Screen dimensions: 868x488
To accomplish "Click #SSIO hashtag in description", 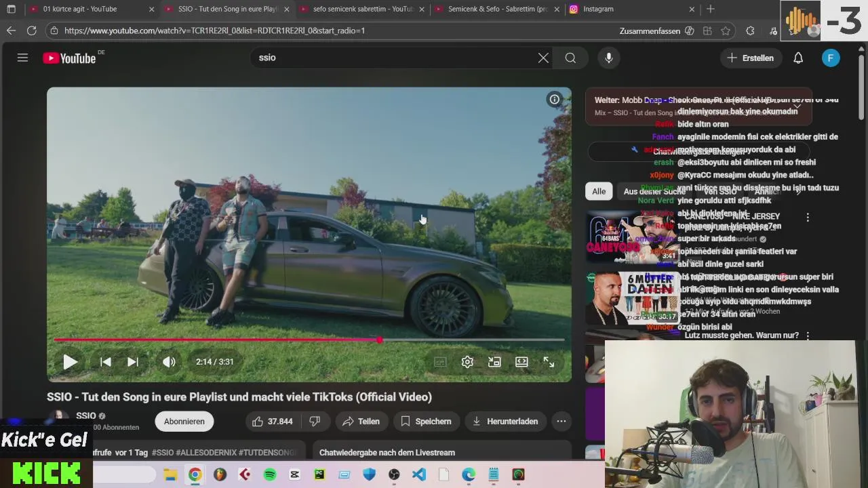I will (x=163, y=452).
